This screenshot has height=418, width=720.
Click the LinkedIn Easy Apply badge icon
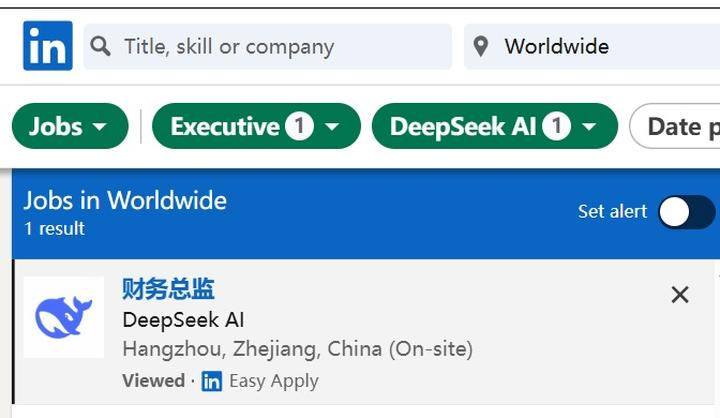click(x=212, y=381)
